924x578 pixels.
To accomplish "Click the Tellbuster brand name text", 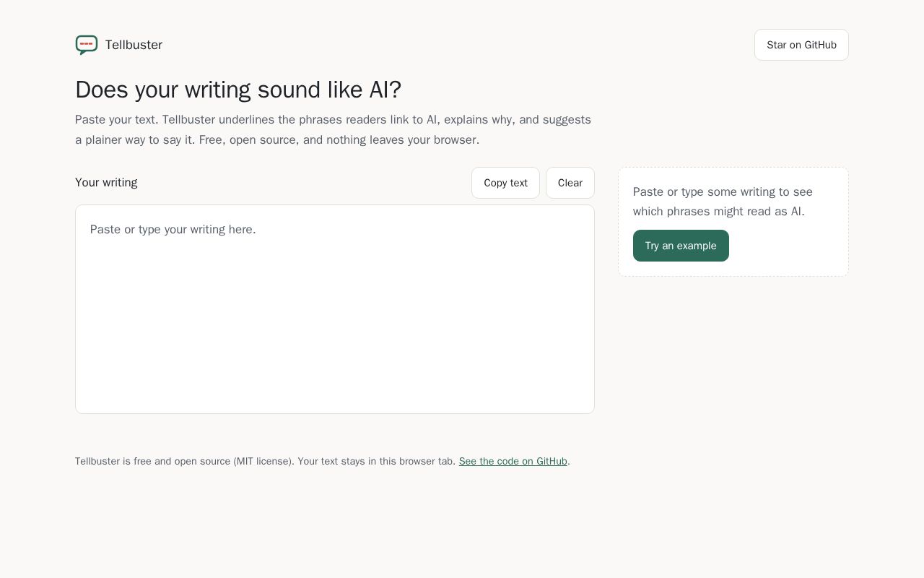I will pyautogui.click(x=134, y=45).
